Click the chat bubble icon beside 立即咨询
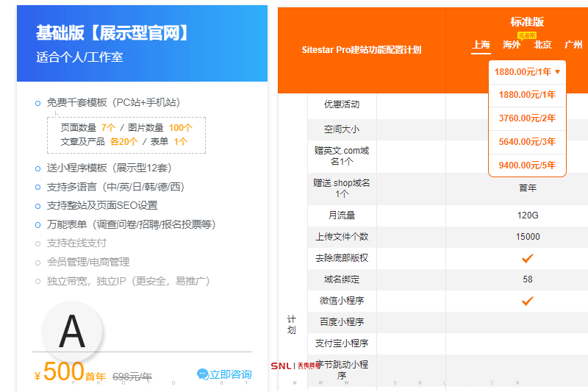Viewport: 588px width, 392px height. [203, 374]
